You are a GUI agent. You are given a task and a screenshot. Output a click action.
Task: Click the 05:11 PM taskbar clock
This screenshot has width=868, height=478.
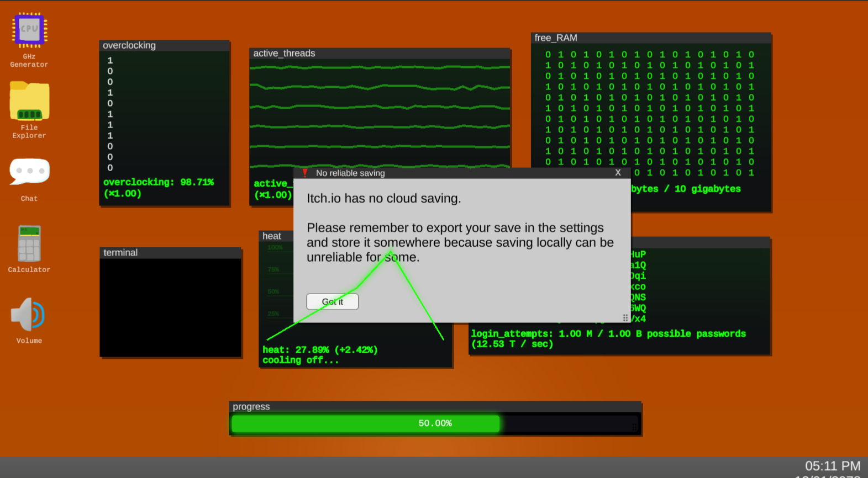833,466
